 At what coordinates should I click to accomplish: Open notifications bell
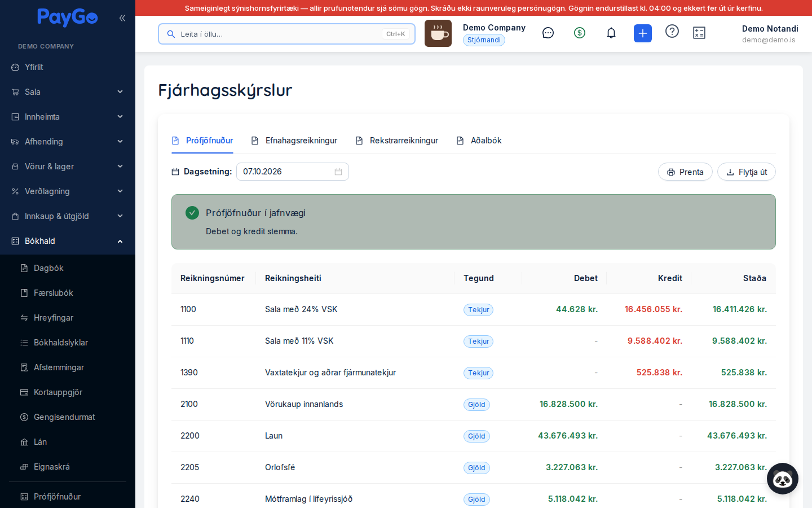(611, 33)
